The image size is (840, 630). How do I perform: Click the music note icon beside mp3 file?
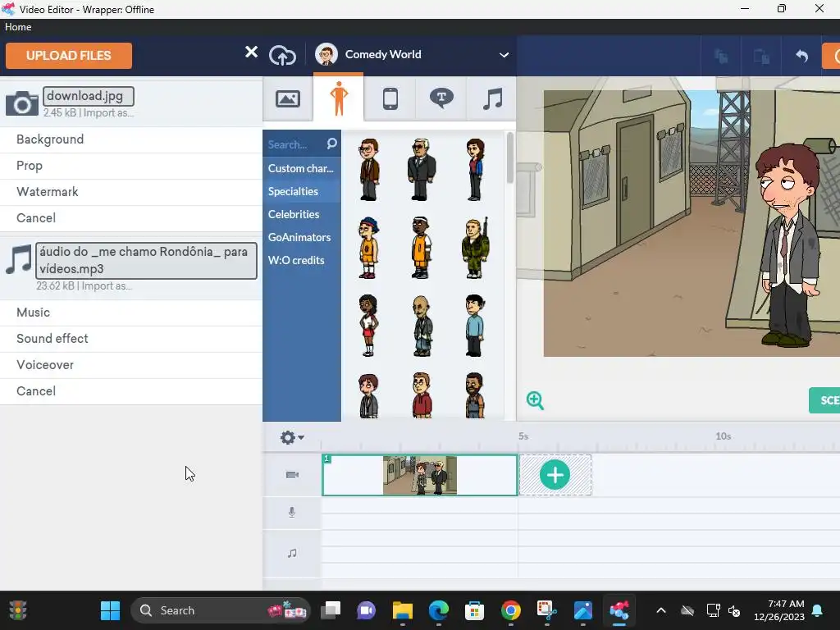18,260
